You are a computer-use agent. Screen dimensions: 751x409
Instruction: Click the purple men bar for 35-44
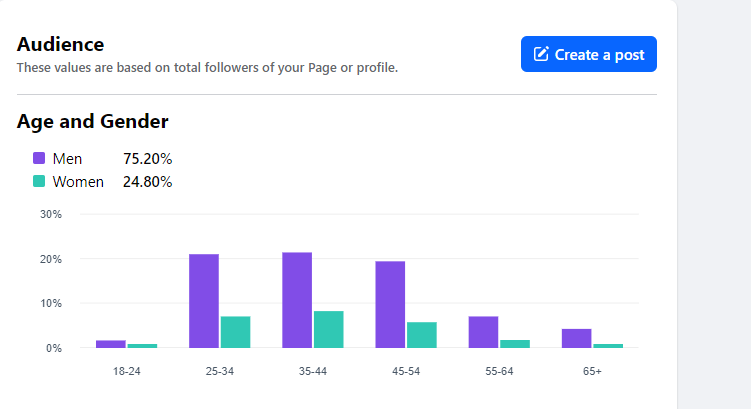pos(297,300)
